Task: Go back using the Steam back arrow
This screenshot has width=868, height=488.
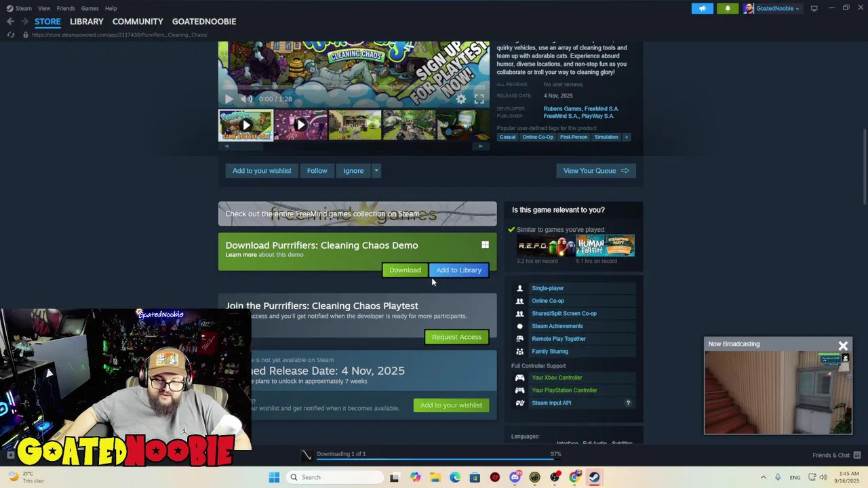Action: pyautogui.click(x=10, y=22)
